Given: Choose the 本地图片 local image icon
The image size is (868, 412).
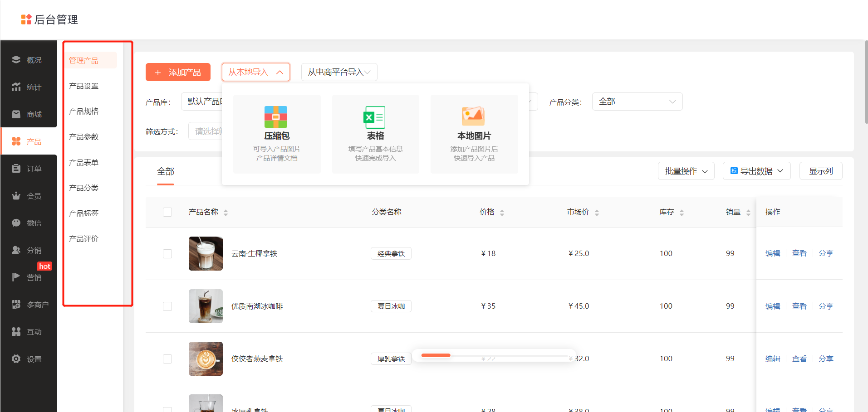Looking at the screenshot, I should click(473, 116).
